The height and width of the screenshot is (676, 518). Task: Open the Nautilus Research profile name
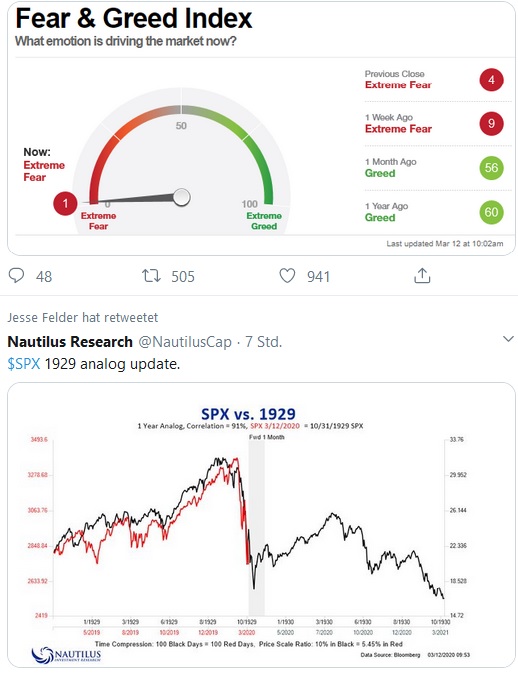(x=70, y=341)
